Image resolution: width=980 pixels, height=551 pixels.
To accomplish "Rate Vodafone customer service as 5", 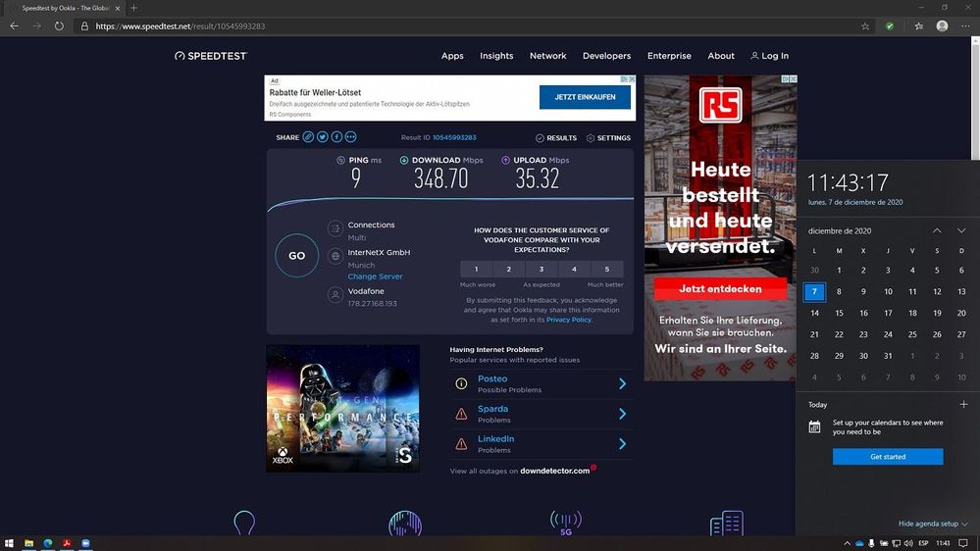I will pyautogui.click(x=607, y=270).
